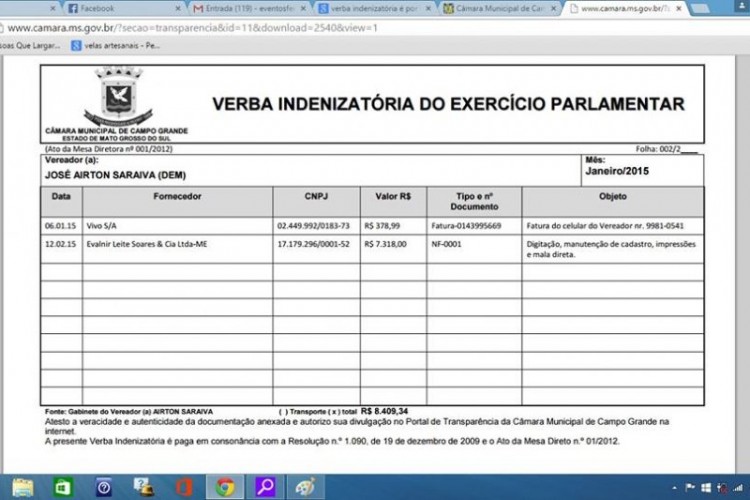Select the www.camara.ms.gov.br active tab
The image size is (750, 500).
coord(625,9)
